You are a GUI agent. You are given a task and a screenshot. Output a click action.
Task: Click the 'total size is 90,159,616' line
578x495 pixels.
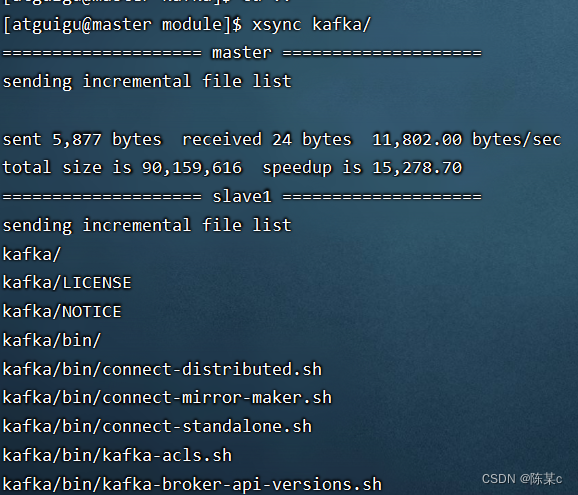click(232, 168)
